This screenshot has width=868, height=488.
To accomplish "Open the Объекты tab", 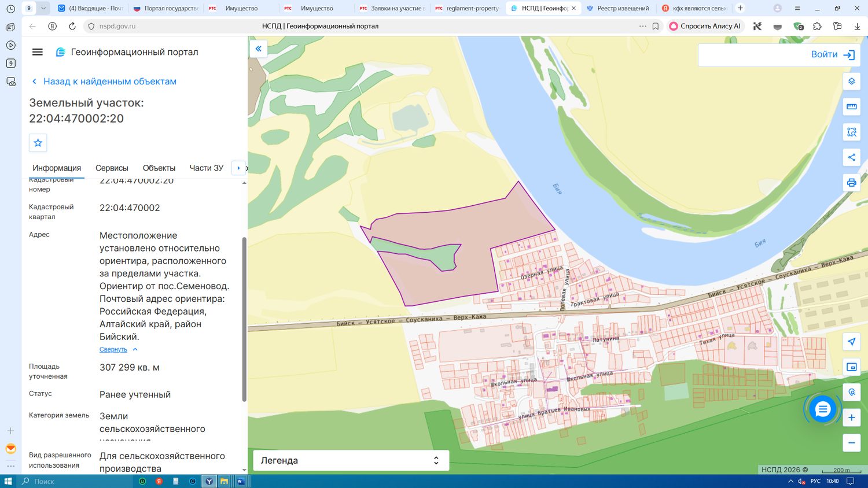I will pyautogui.click(x=159, y=168).
